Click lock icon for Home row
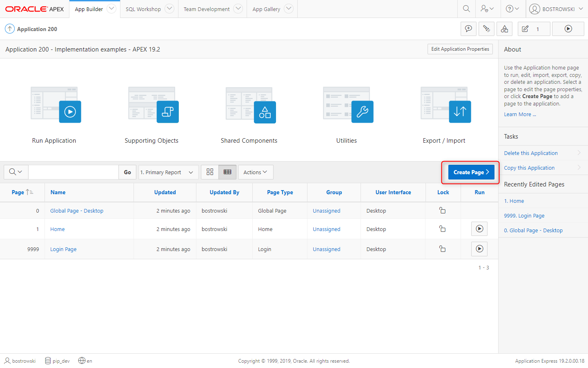This screenshot has width=588, height=368. point(442,229)
